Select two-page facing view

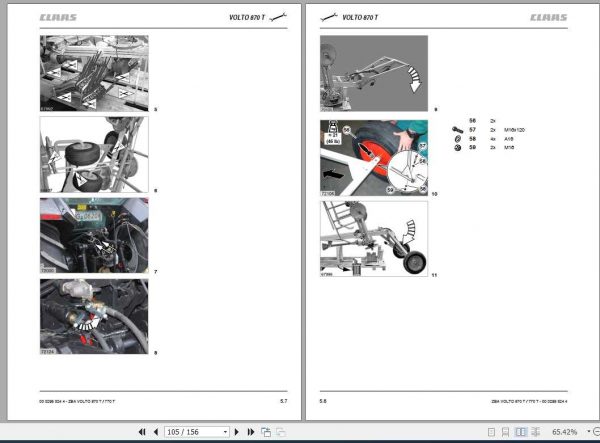click(520, 432)
